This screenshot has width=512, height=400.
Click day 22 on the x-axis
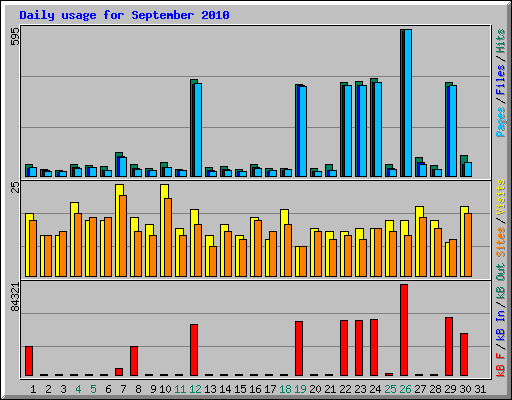point(345,389)
